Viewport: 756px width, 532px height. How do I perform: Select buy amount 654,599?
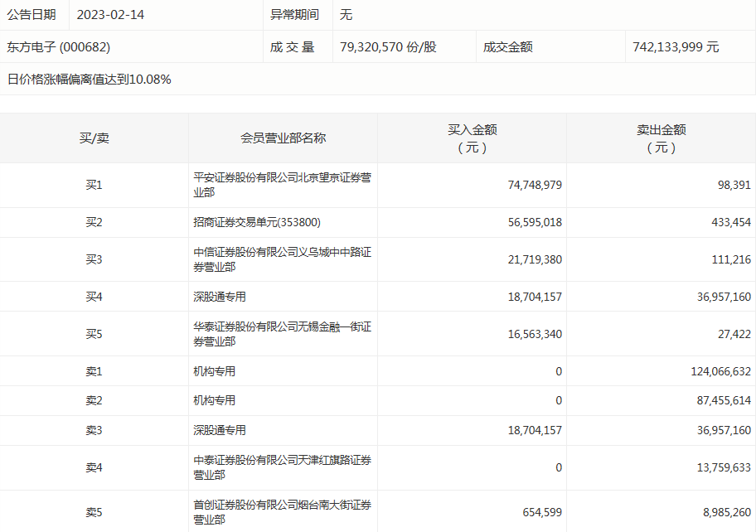pos(542,512)
